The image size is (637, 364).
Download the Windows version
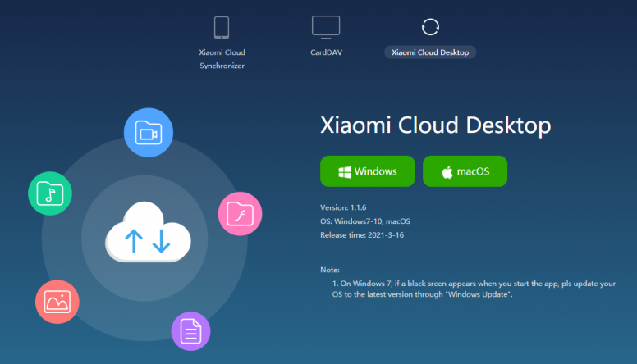pyautogui.click(x=368, y=171)
